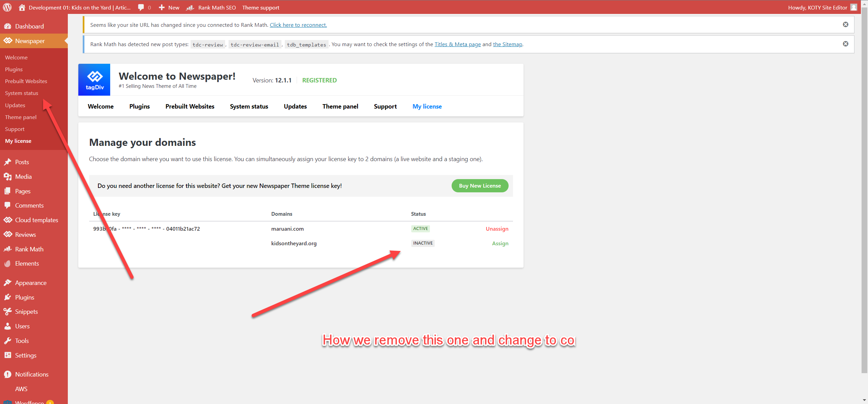Click the user avatar in admin bar

[854, 7]
